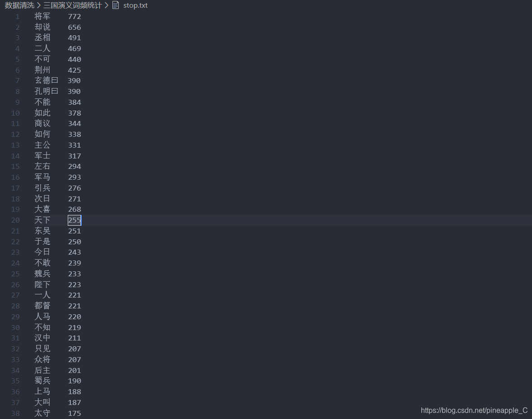Click the count 344 next to 商议

pyautogui.click(x=75, y=124)
